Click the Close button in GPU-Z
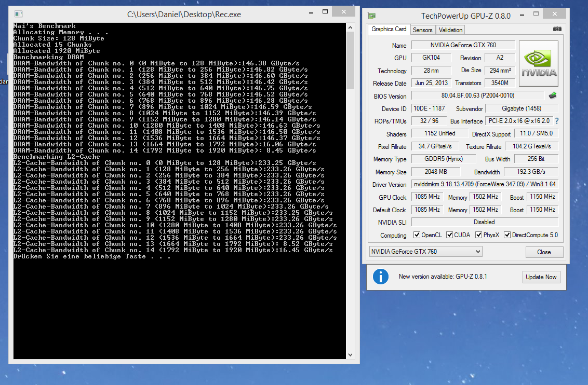 click(544, 252)
